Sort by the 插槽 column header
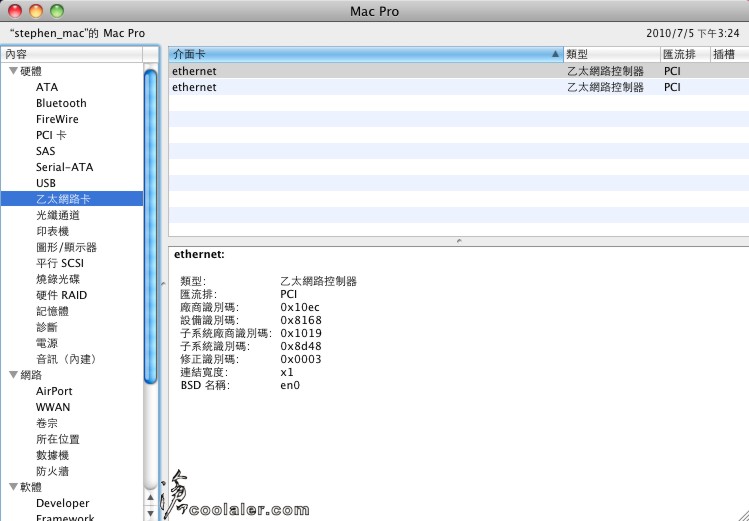The image size is (749, 521). coord(729,54)
